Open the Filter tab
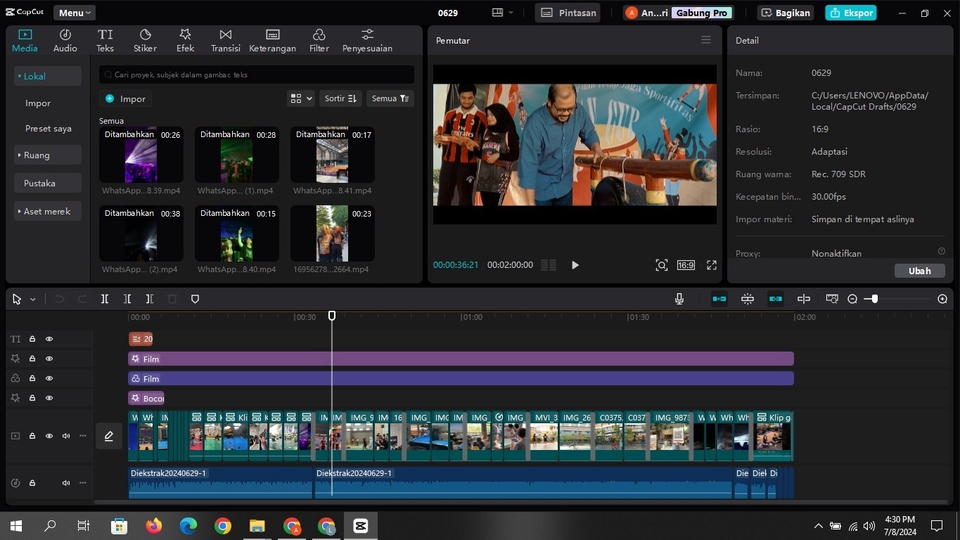This screenshot has height=540, width=960. pyautogui.click(x=319, y=40)
